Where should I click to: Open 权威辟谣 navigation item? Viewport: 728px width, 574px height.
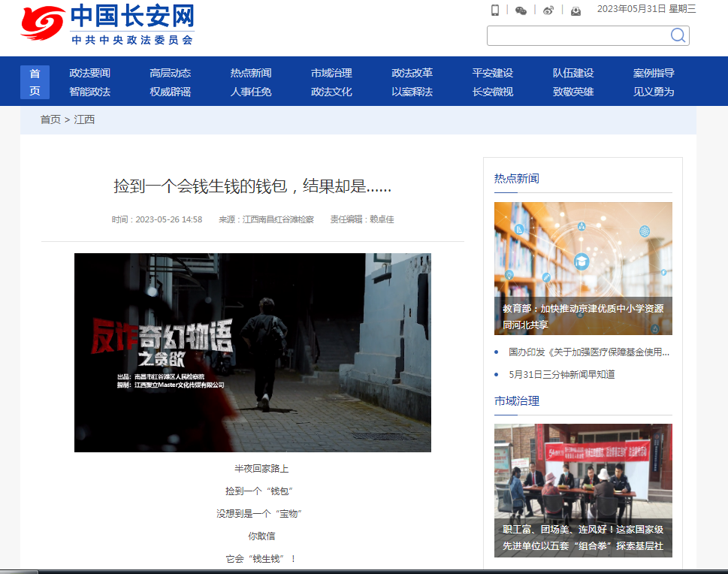171,92
